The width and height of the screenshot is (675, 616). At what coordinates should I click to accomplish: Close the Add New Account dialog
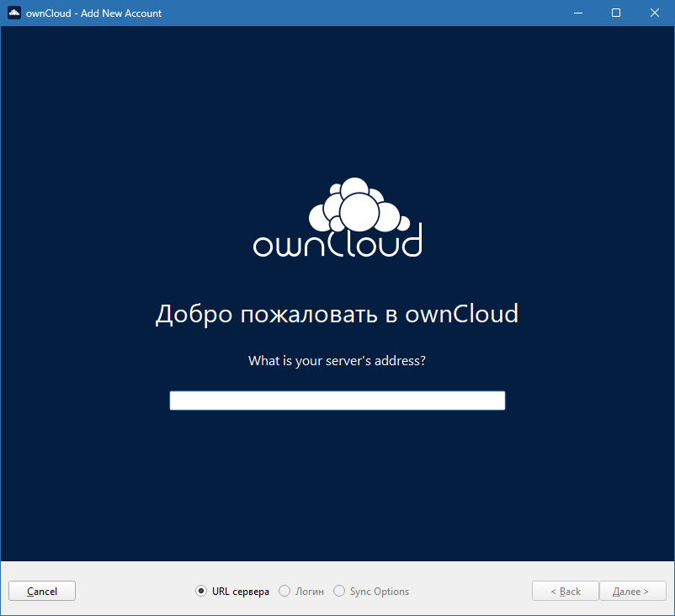(x=654, y=13)
